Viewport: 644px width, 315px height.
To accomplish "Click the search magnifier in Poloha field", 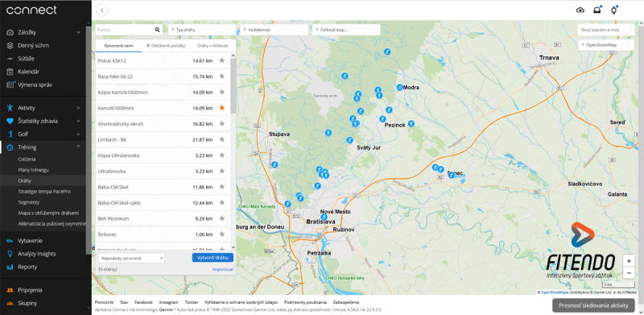I will (x=157, y=30).
